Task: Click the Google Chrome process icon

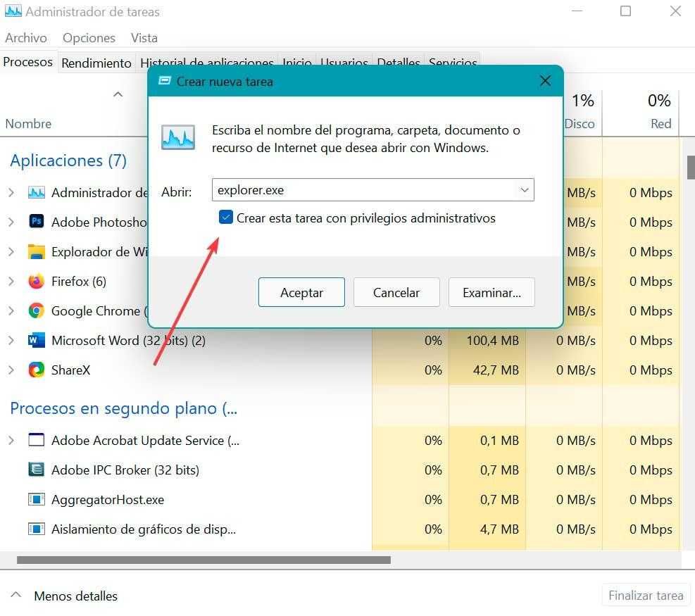Action: 36,311
